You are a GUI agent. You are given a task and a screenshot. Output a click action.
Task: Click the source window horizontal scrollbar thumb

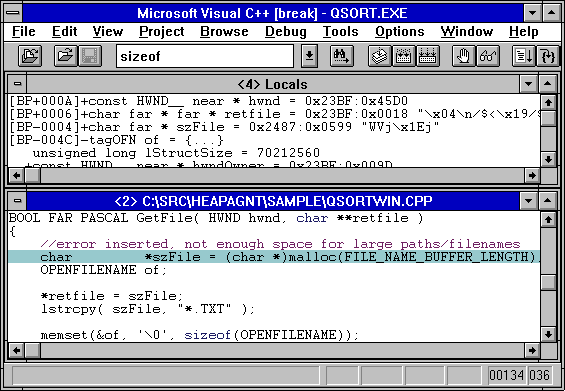tap(33, 350)
